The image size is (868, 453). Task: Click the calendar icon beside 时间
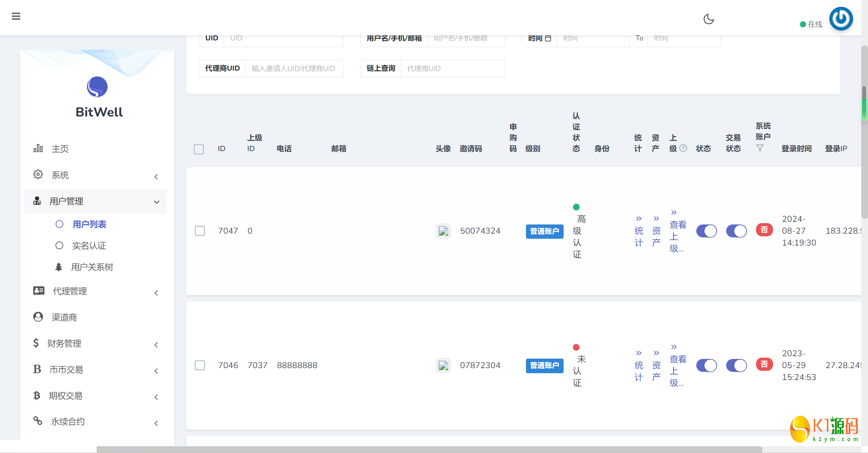[548, 38]
